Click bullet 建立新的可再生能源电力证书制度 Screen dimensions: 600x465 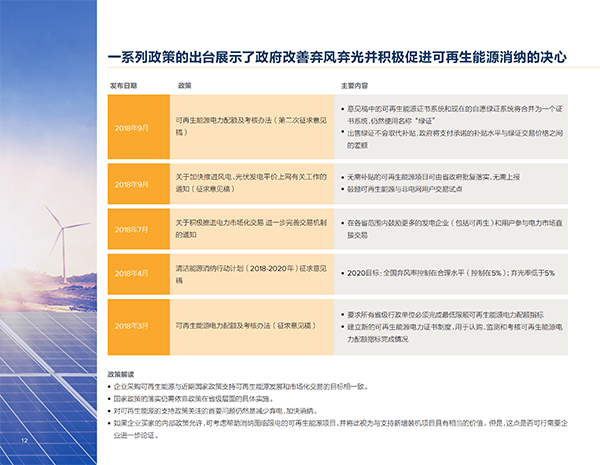coord(452,333)
